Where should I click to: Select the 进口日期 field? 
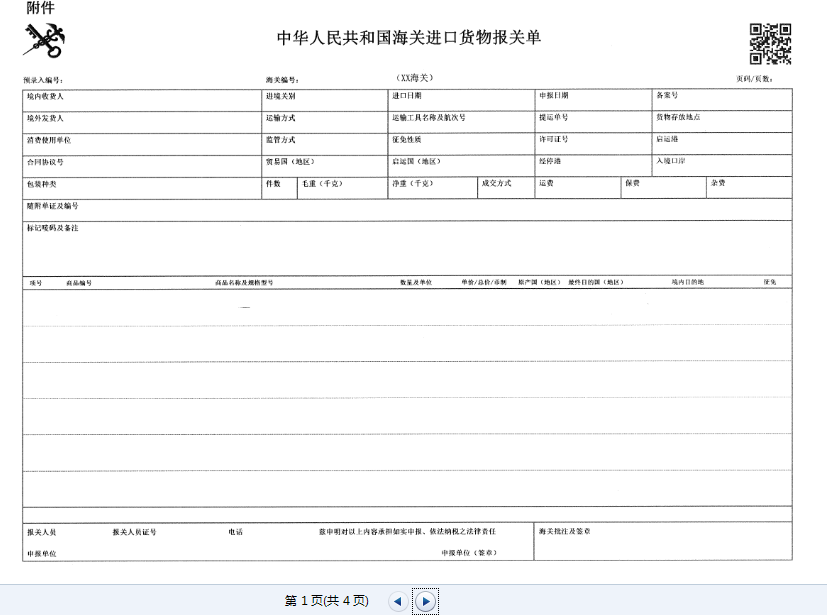(461, 100)
